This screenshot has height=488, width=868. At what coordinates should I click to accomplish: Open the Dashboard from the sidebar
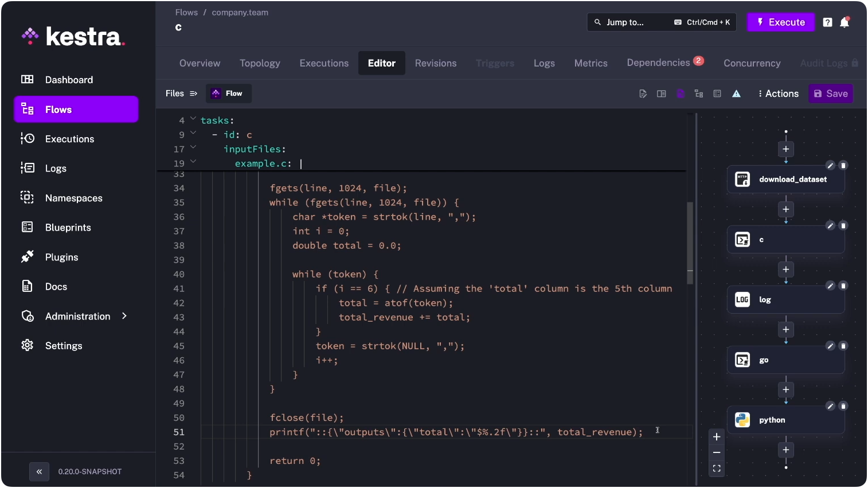tap(69, 80)
